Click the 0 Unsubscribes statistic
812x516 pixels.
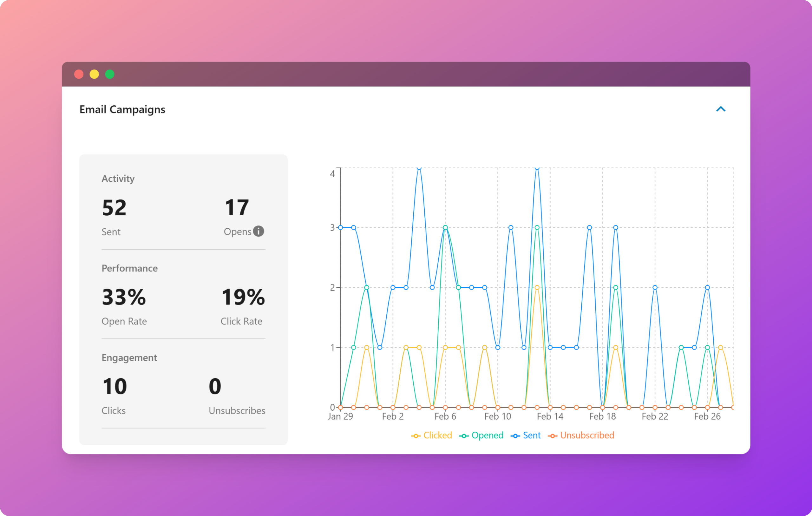coord(215,387)
